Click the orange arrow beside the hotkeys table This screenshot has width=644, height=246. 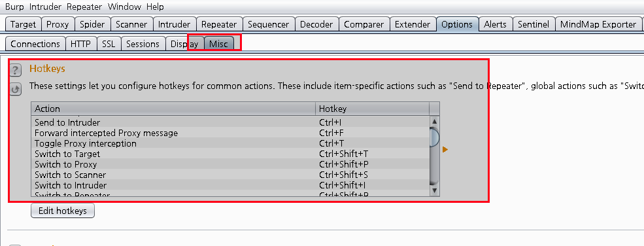point(445,149)
